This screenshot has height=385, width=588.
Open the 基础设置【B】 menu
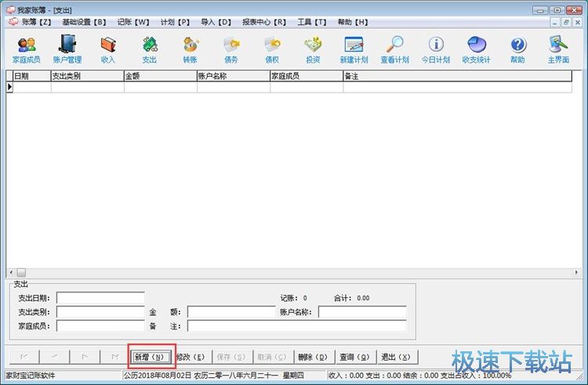(x=84, y=22)
